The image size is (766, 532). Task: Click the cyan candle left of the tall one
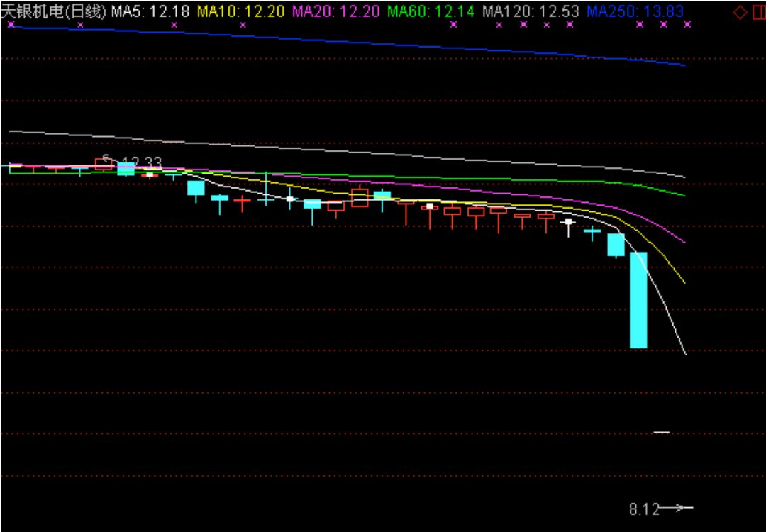pyautogui.click(x=616, y=245)
